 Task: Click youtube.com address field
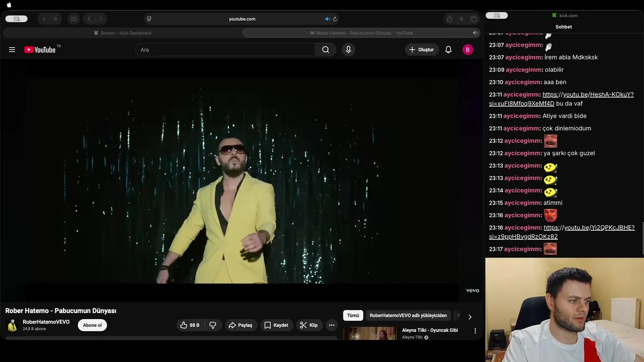(242, 19)
